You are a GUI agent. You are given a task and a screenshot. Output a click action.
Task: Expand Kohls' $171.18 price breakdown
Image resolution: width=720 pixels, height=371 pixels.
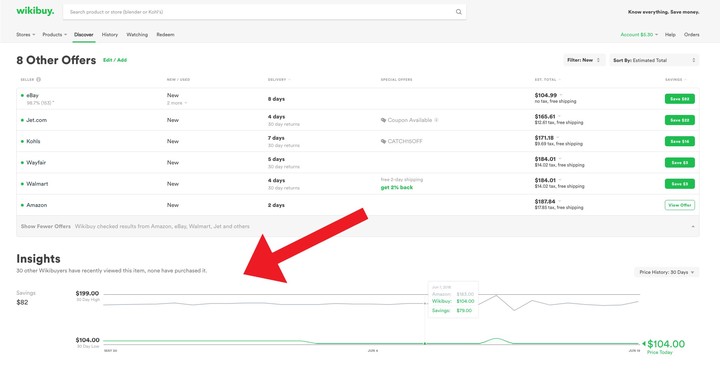click(x=558, y=138)
